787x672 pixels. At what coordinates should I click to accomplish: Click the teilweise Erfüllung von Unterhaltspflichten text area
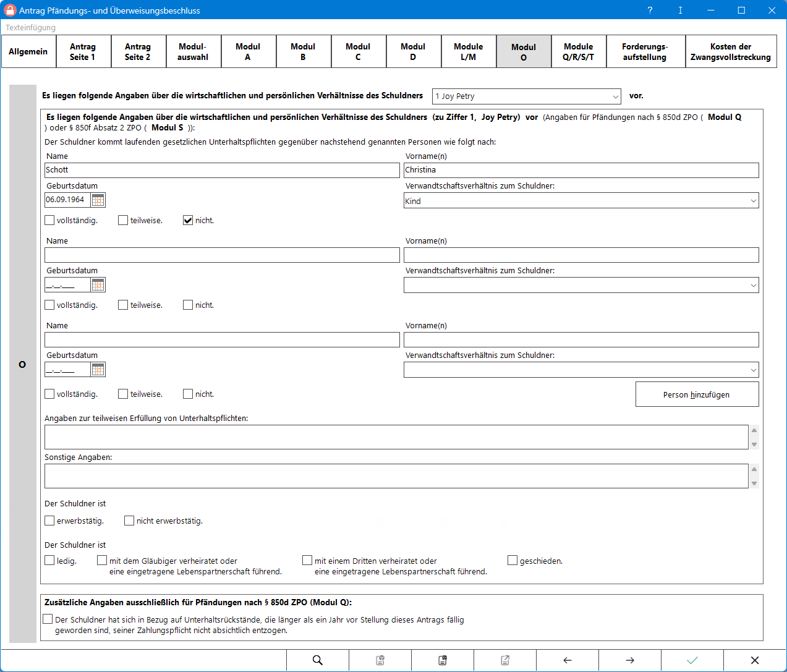point(396,437)
